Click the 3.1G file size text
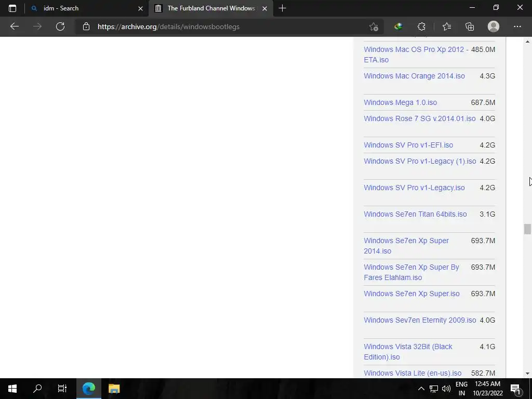The image size is (532, 399). click(x=487, y=214)
